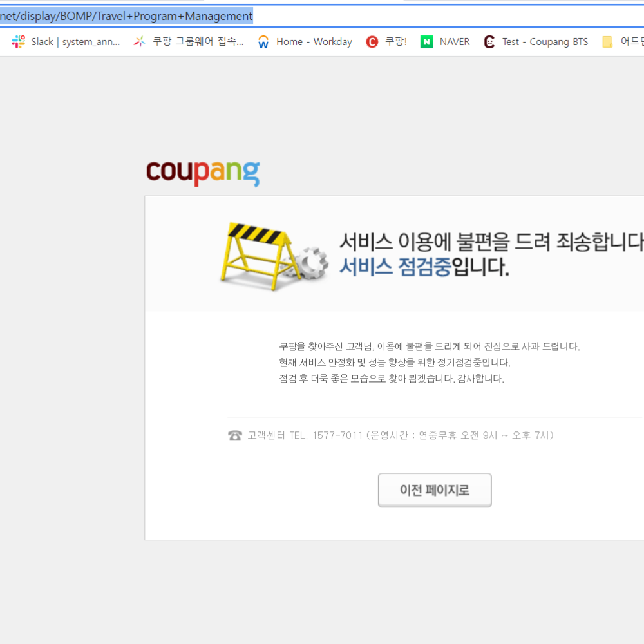Viewport: 644px width, 644px height.
Task: Click the yellow construction barrier image
Action: 254,256
